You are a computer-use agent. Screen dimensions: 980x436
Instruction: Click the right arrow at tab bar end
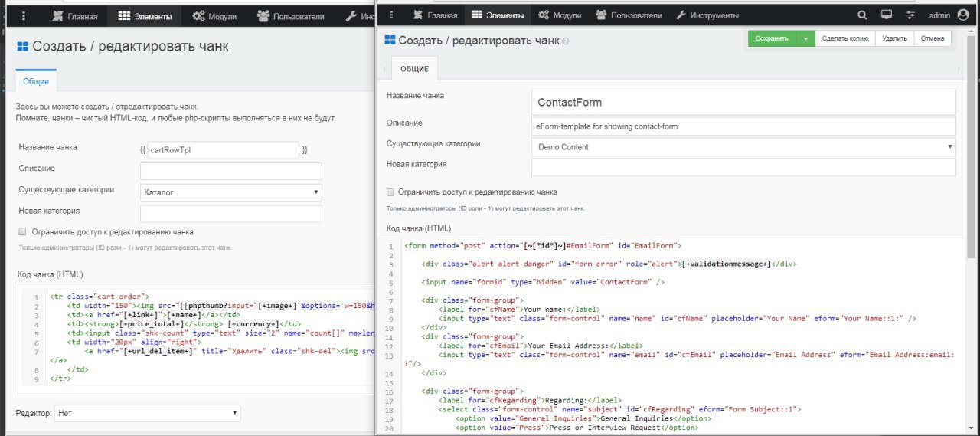[x=959, y=69]
